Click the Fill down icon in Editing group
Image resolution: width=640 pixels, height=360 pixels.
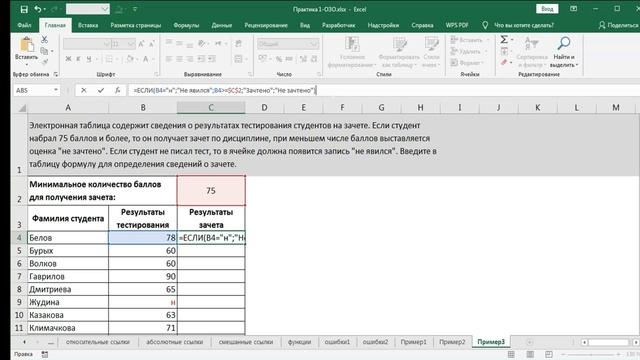point(504,51)
